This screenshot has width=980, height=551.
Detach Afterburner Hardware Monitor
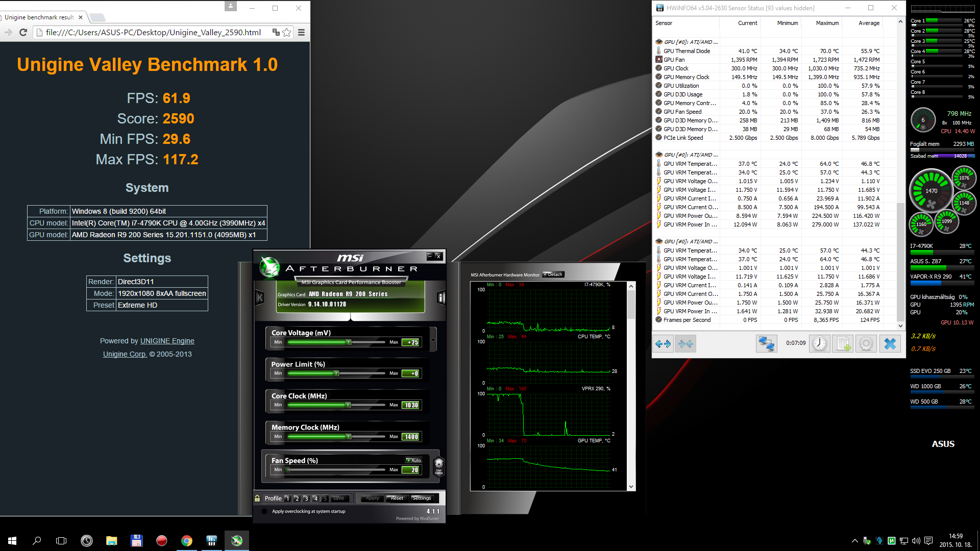tap(552, 274)
